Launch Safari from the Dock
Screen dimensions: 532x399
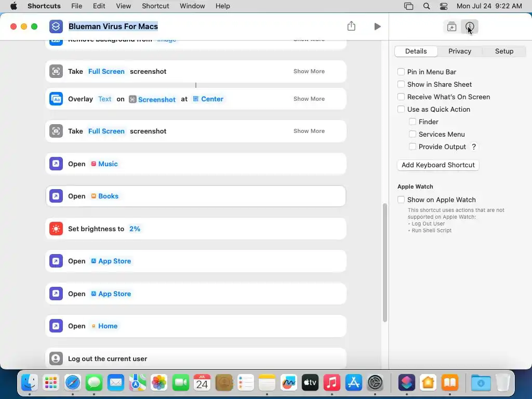click(x=73, y=383)
